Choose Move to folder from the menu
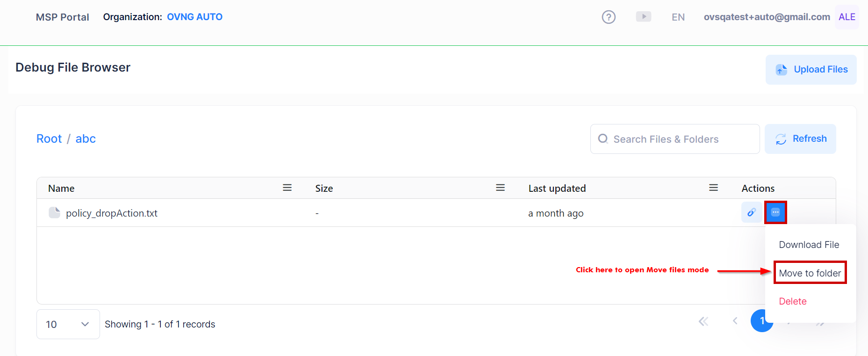 (810, 273)
